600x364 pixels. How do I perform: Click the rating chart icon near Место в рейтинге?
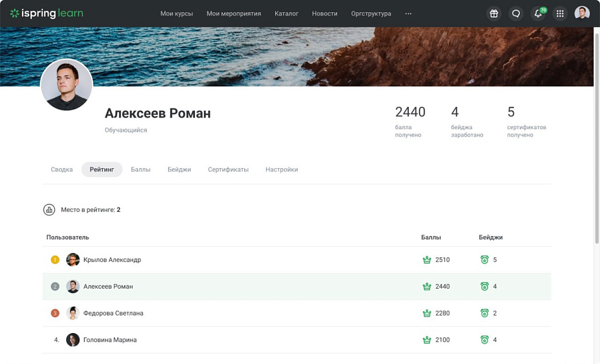tap(49, 209)
